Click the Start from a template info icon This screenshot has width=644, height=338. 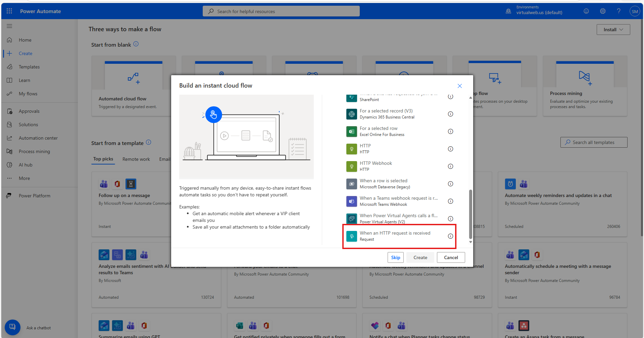(148, 142)
